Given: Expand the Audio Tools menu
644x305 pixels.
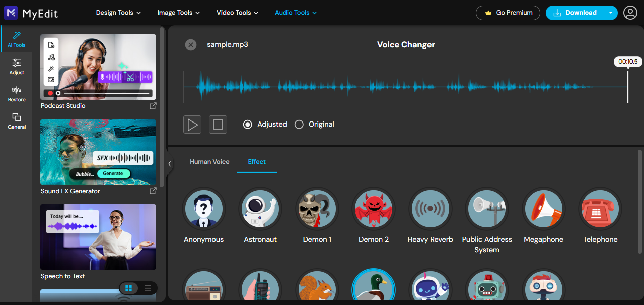Looking at the screenshot, I should coord(296,13).
